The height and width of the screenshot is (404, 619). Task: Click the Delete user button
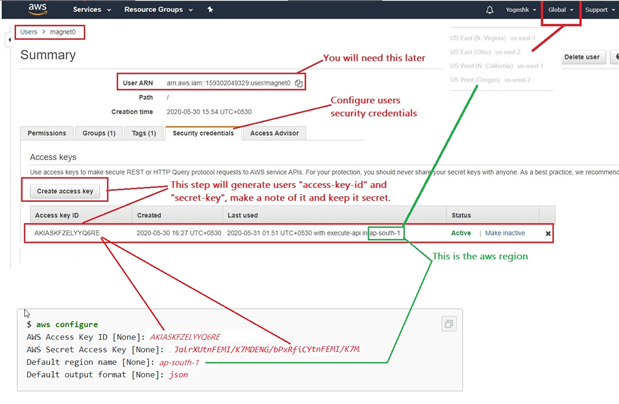582,57
